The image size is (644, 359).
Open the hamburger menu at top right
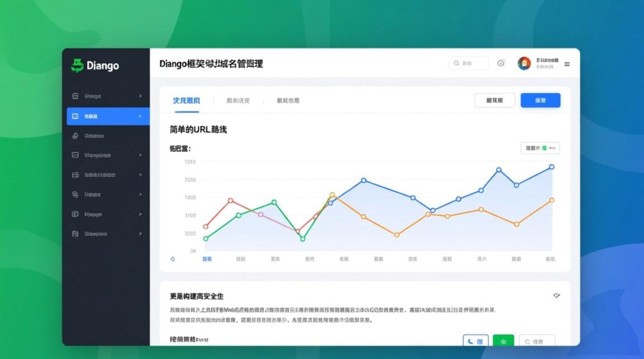click(x=567, y=64)
